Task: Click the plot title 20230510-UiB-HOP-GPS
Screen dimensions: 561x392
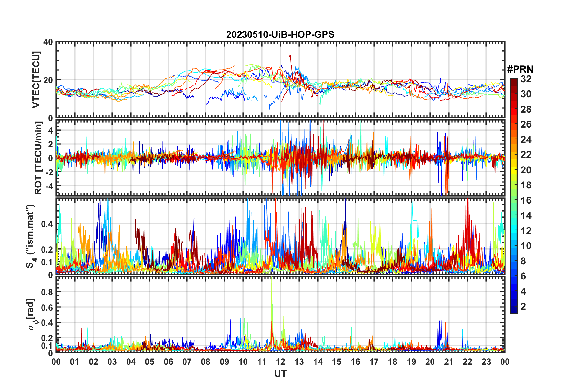Action: click(280, 35)
